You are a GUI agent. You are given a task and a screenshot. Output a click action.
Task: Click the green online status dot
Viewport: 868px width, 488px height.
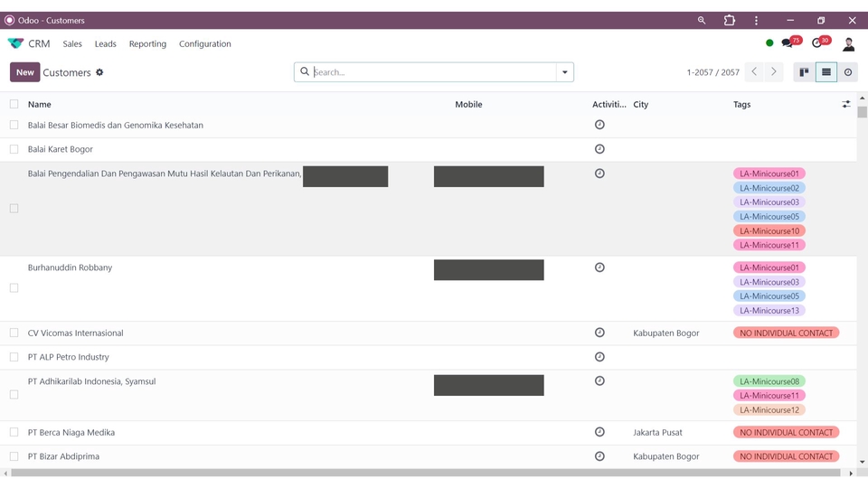tap(769, 43)
